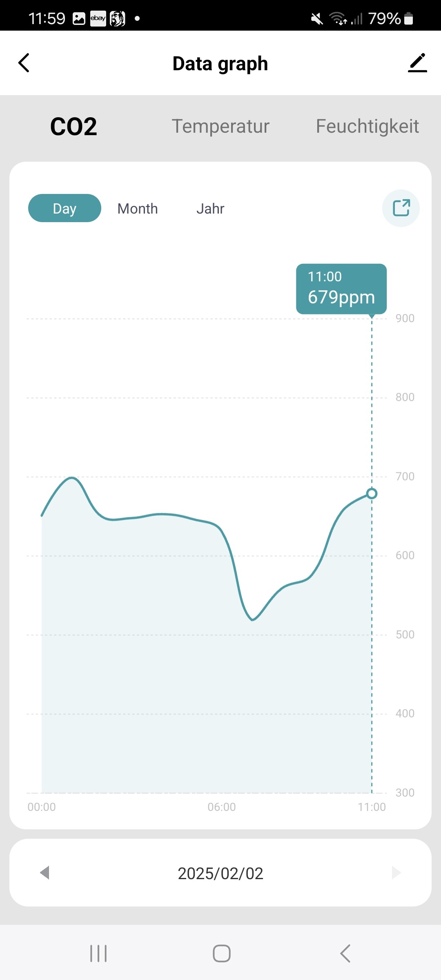Select the Day range option
Image resolution: width=441 pixels, height=980 pixels.
click(x=65, y=208)
